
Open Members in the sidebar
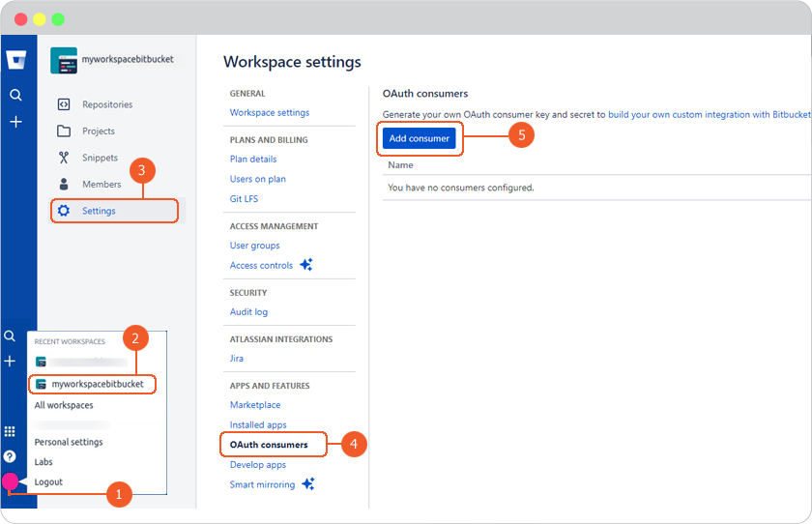[x=101, y=184]
